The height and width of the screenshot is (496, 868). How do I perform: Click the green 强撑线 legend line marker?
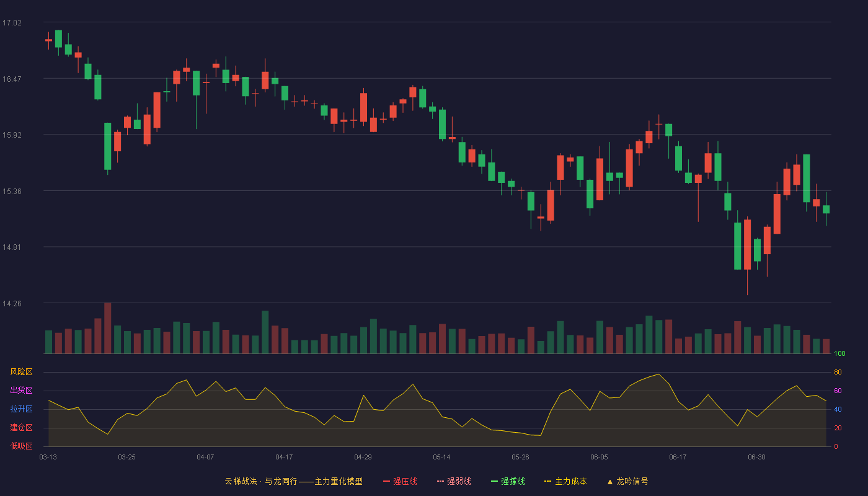(x=494, y=481)
